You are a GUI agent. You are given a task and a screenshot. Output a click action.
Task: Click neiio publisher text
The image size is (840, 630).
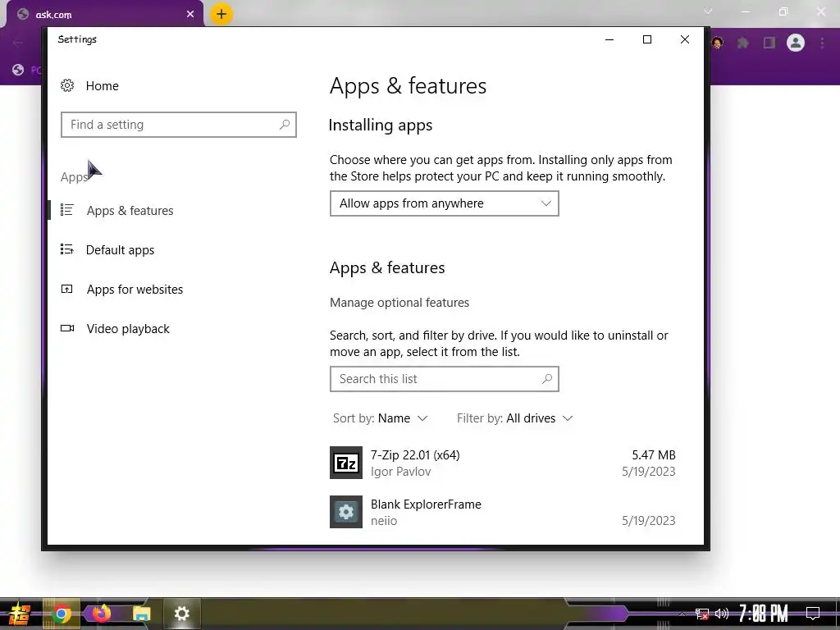click(384, 521)
